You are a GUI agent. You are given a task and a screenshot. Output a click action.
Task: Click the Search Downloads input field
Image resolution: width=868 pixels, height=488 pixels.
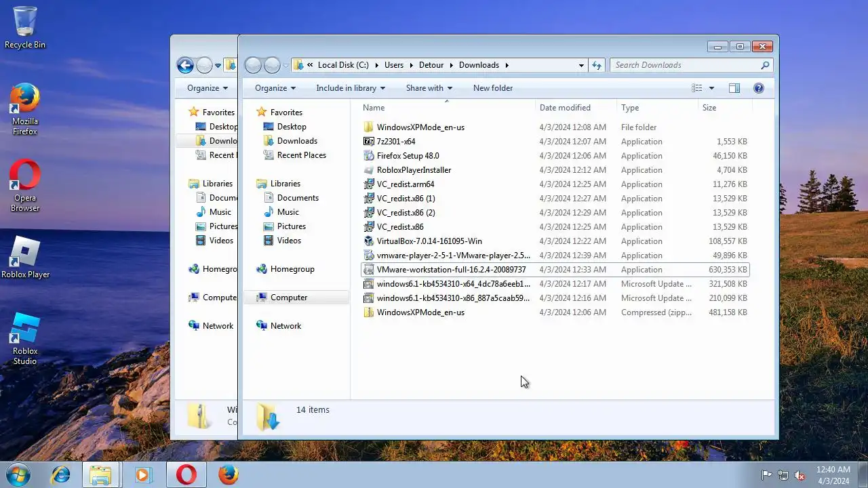[685, 65]
